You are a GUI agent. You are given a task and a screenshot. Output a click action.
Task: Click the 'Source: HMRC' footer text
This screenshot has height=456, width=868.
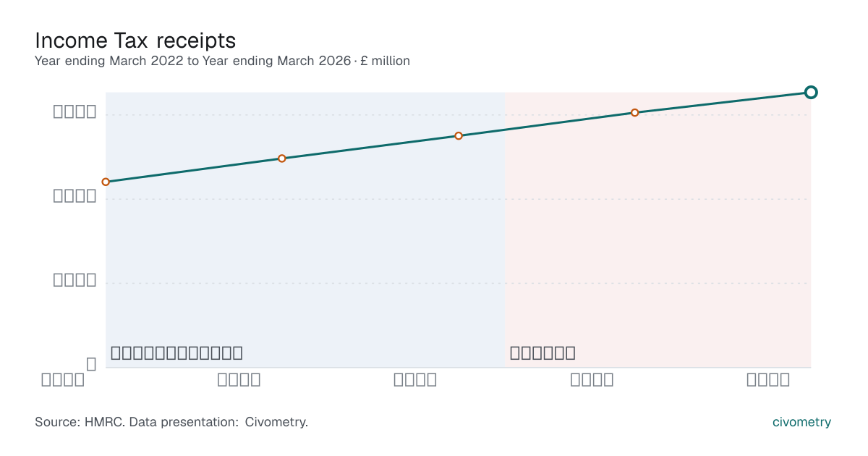pos(171,422)
